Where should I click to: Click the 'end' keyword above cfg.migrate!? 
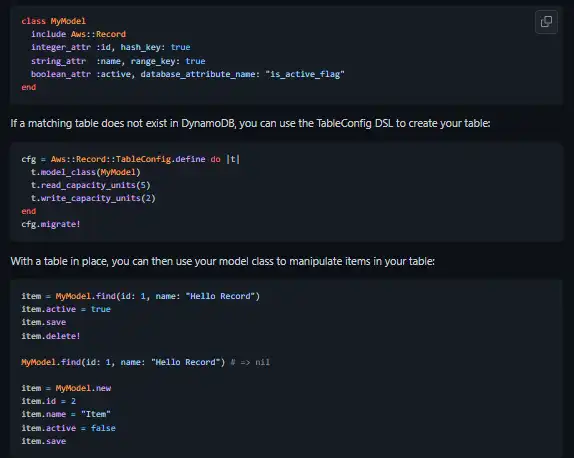pos(29,211)
